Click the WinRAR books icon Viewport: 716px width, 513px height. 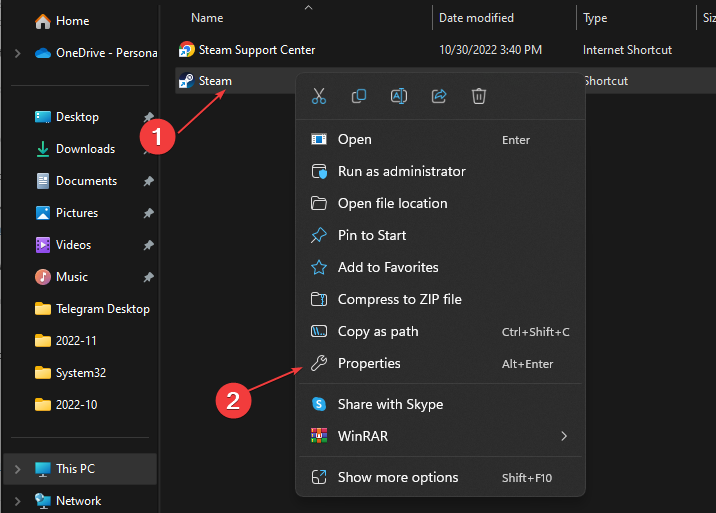point(319,436)
